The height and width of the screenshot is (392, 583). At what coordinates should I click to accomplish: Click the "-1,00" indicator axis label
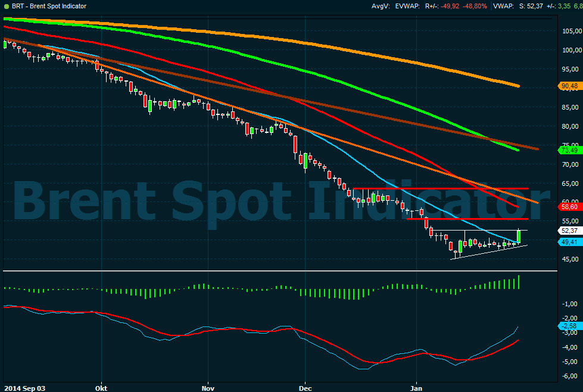tap(570, 304)
